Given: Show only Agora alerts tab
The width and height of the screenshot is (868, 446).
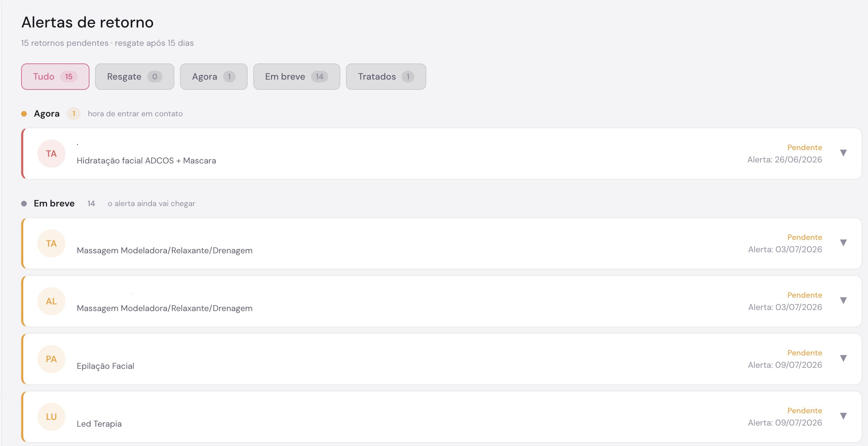Looking at the screenshot, I should pyautogui.click(x=214, y=76).
